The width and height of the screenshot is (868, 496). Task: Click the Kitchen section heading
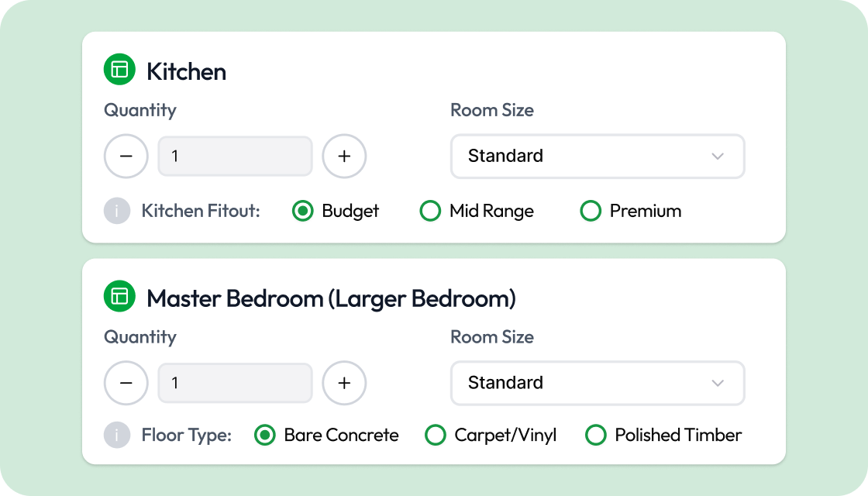[x=186, y=71]
